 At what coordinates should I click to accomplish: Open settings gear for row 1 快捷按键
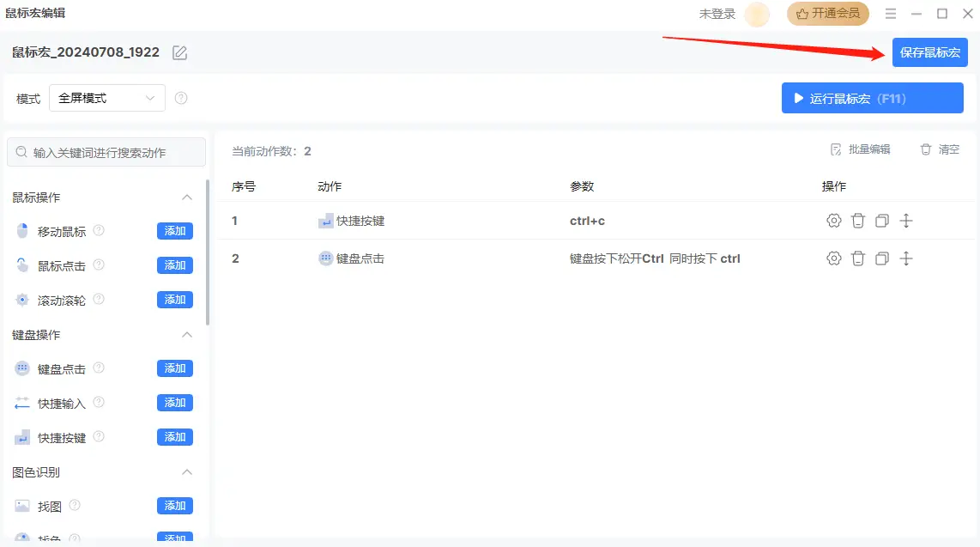pyautogui.click(x=833, y=221)
